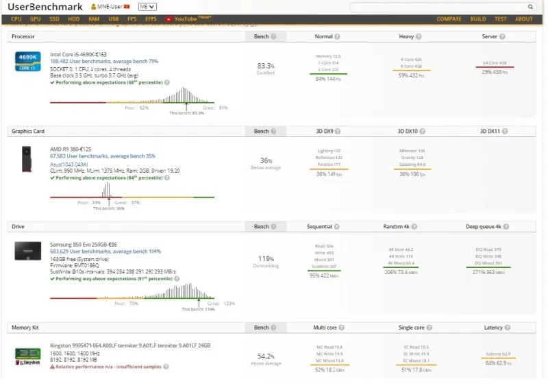Viewport: 548px width, 392px height.
Task: Open the CPU menu item
Action: click(x=16, y=19)
